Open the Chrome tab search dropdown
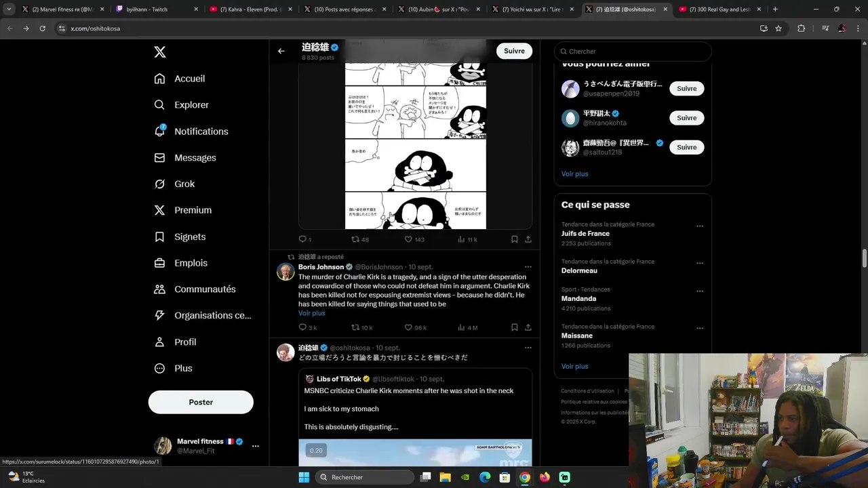Image resolution: width=868 pixels, height=488 pixels. point(9,9)
